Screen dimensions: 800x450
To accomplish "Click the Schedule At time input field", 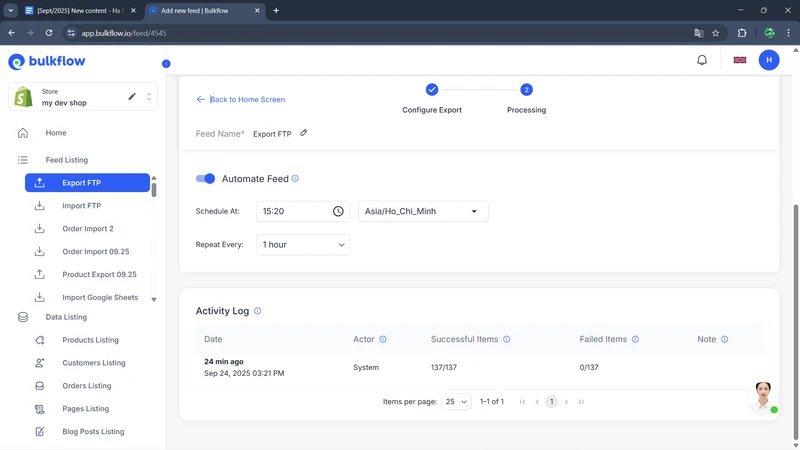I will 290,211.
